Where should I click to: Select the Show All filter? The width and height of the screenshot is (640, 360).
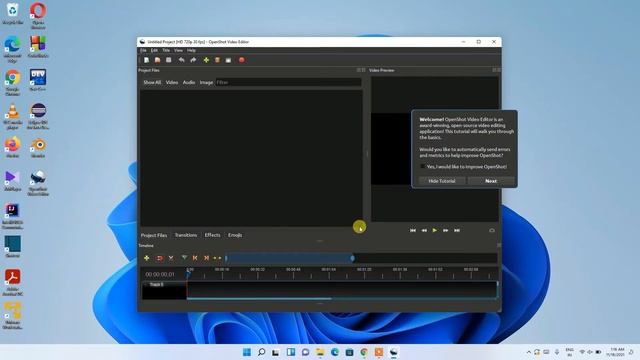coord(152,82)
